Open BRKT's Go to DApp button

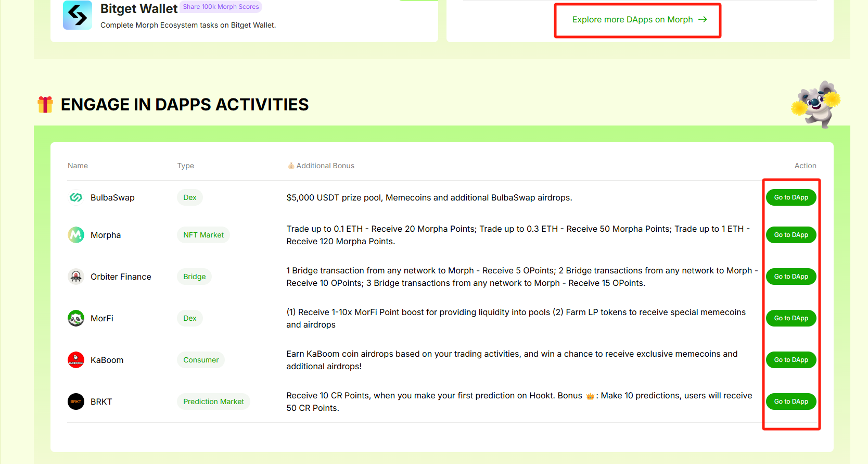point(790,402)
